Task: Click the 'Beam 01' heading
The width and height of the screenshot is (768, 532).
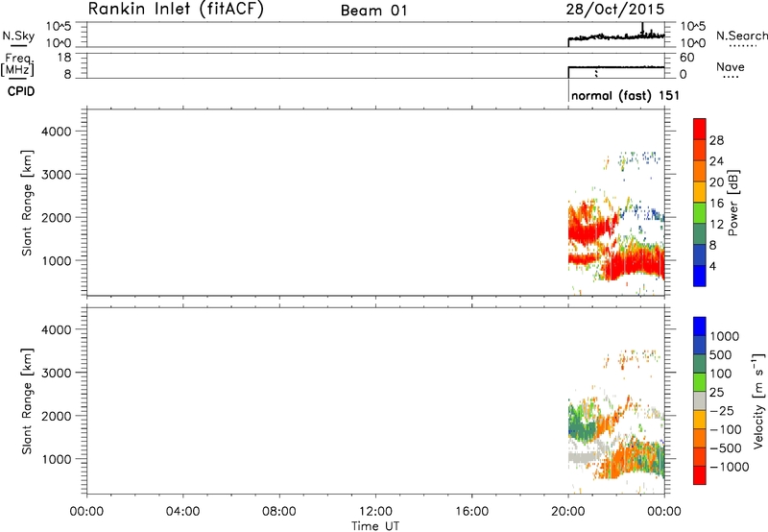Action: pos(373,11)
